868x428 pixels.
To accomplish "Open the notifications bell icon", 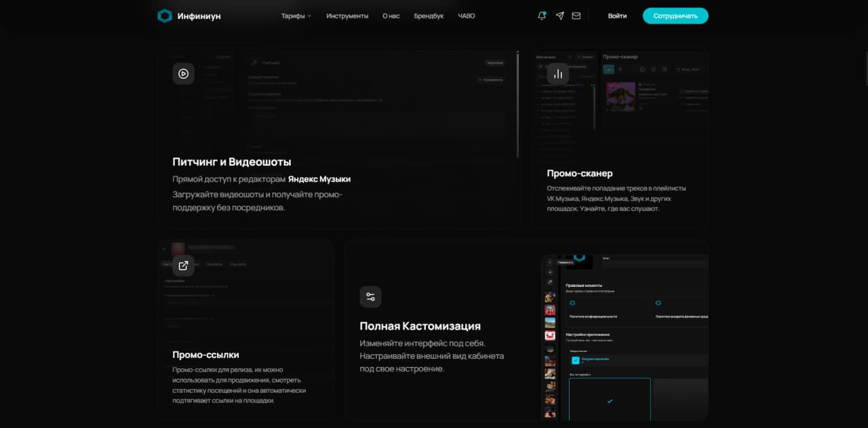I will click(542, 16).
